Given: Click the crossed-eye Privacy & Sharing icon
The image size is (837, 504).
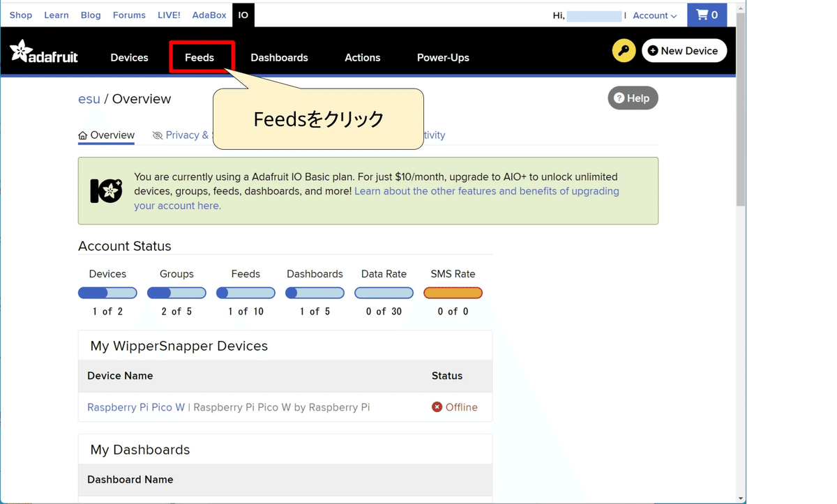Looking at the screenshot, I should coord(158,135).
